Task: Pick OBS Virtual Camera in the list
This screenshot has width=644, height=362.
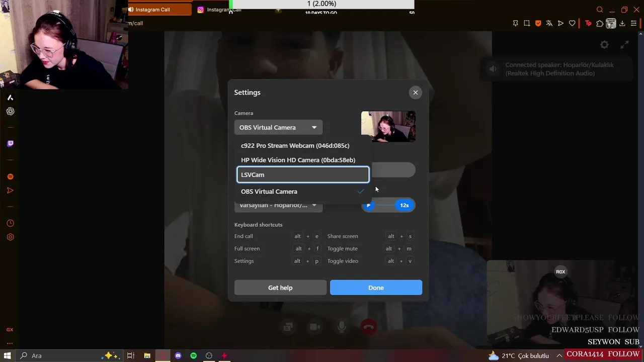Action: [x=303, y=192]
